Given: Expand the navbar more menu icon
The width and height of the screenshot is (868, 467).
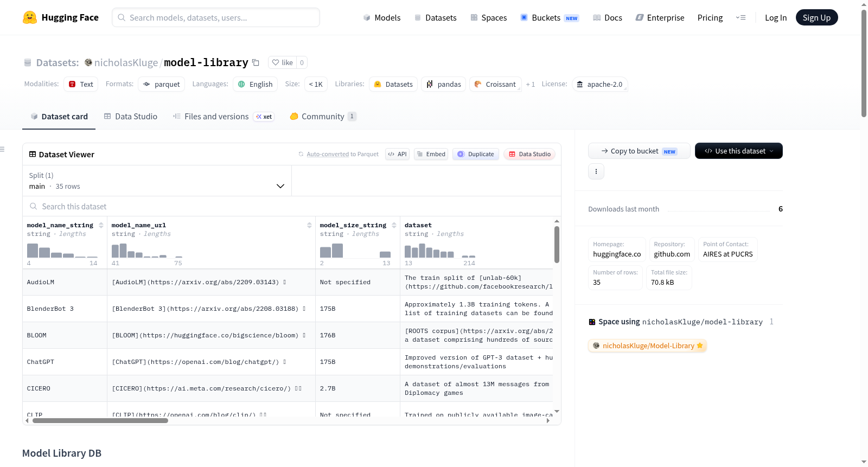Looking at the screenshot, I should (x=741, y=17).
